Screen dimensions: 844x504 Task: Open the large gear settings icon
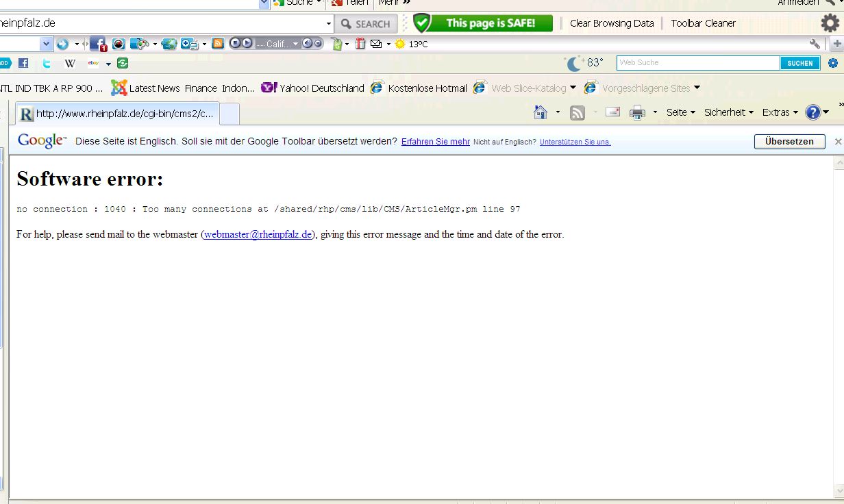coord(830,23)
